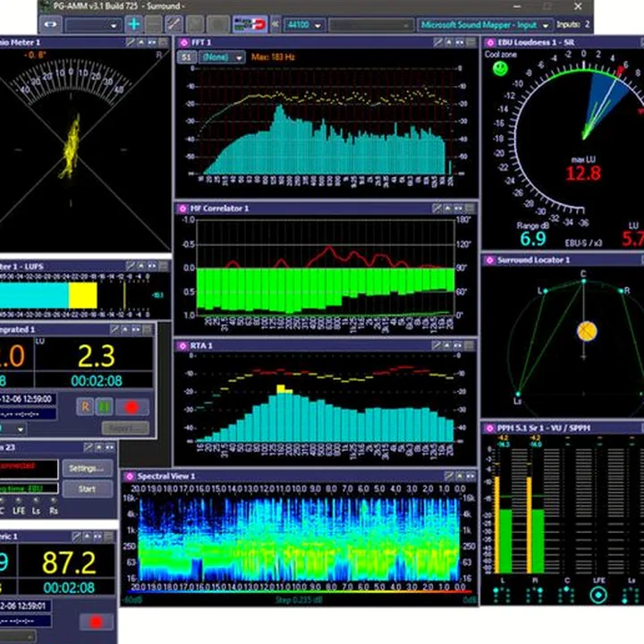Toggle the red record button in bottom-left panel
Image resolution: width=644 pixels, height=644 pixels.
tap(97, 622)
